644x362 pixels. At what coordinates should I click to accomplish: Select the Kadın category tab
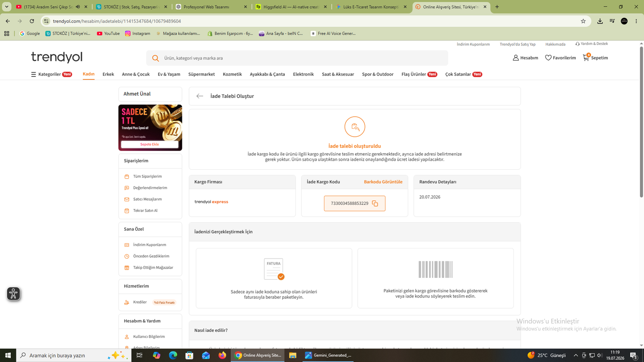tap(88, 74)
